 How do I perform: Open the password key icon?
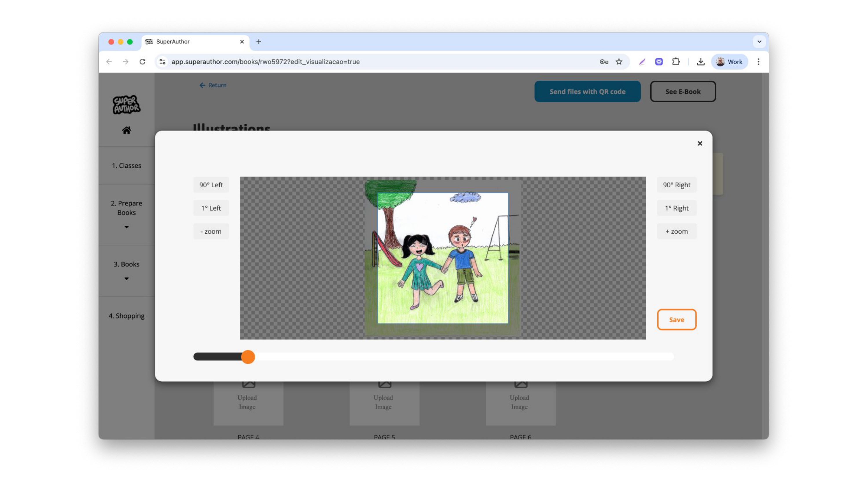coord(604,62)
